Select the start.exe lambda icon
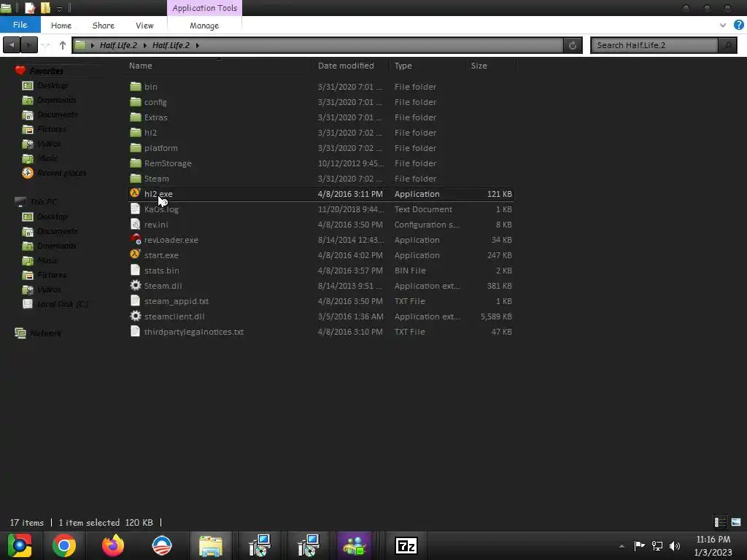 135,254
